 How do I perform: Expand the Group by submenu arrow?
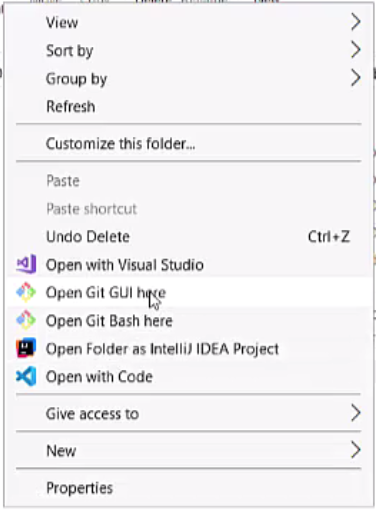click(356, 78)
